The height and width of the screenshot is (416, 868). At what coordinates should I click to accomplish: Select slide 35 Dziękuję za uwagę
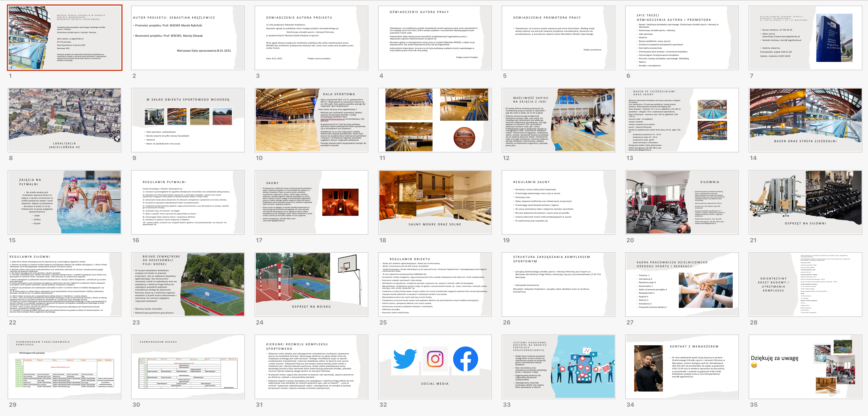click(x=805, y=367)
